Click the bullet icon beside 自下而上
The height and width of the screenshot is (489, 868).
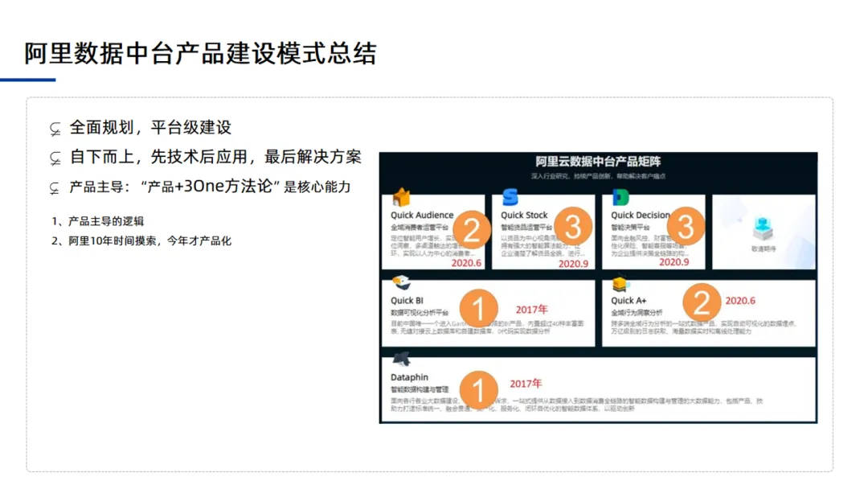(55, 158)
